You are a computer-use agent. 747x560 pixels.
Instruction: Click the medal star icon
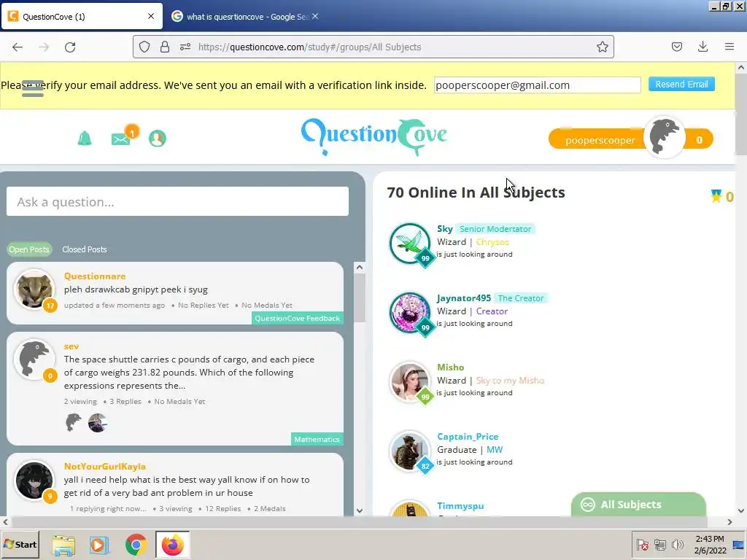click(x=716, y=195)
